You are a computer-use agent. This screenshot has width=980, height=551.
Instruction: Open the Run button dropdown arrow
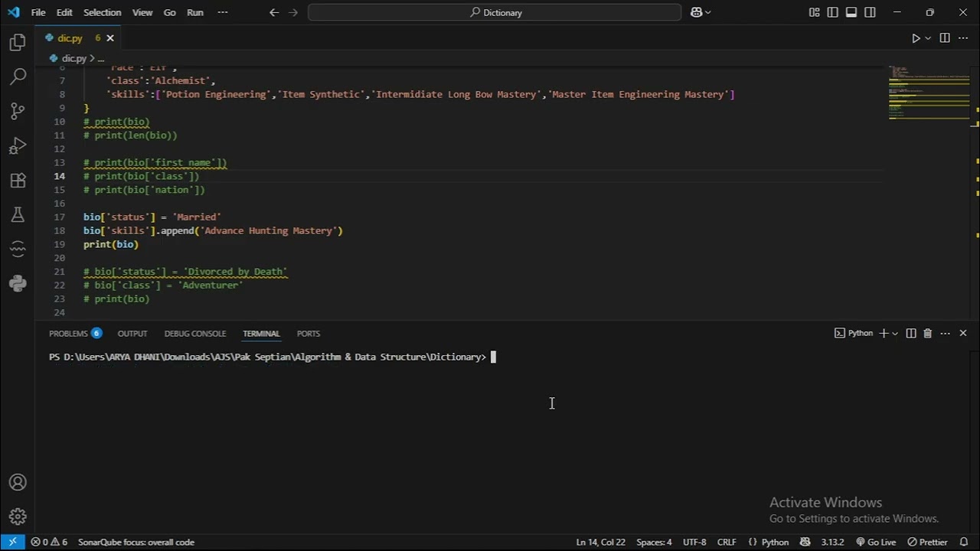click(x=928, y=38)
